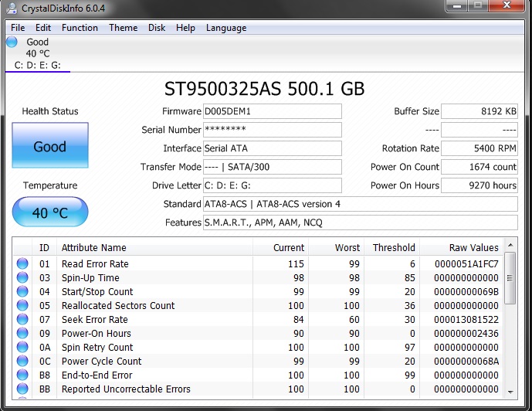Click the Good health status button
Image resolution: width=532 pixels, height=411 pixels.
click(x=50, y=145)
